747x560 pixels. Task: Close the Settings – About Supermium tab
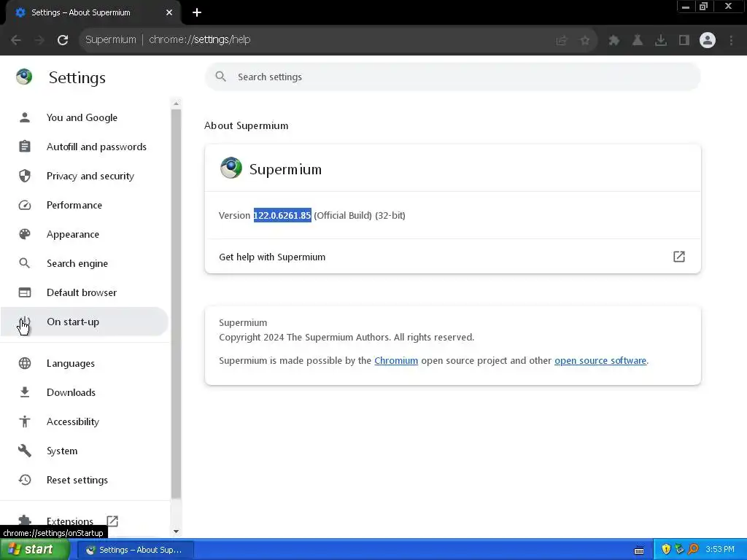click(169, 13)
